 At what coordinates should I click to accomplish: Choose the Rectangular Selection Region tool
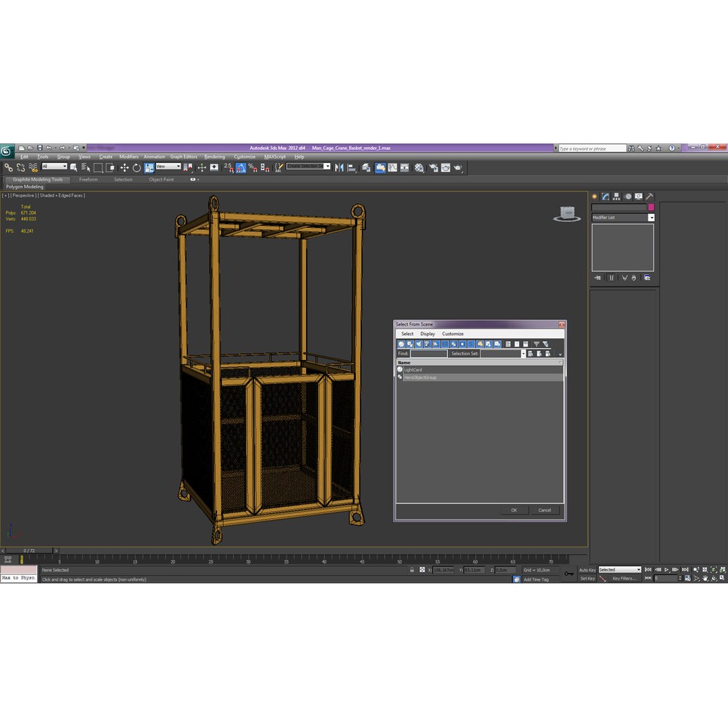(98, 168)
